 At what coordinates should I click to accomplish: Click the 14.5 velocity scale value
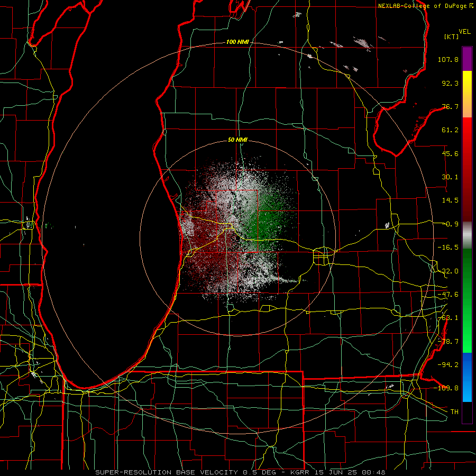[x=450, y=200]
